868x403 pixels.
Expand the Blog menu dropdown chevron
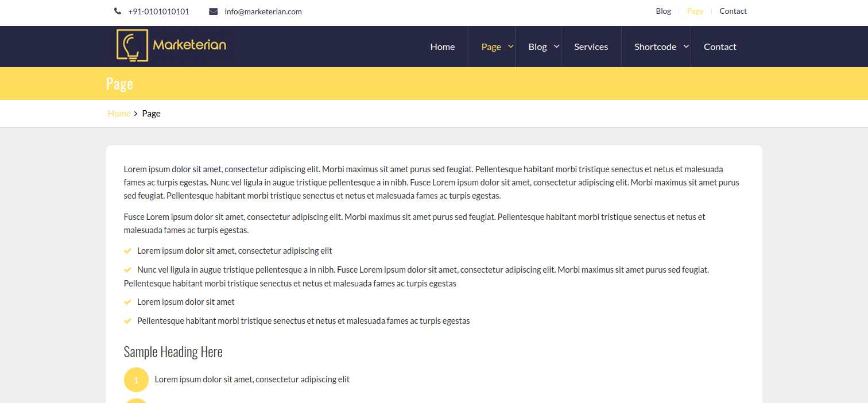tap(556, 46)
